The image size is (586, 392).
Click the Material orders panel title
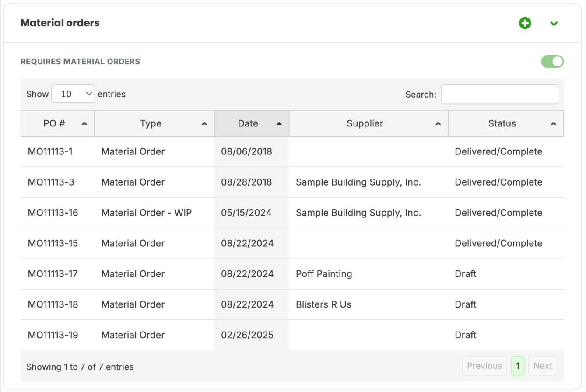click(60, 23)
